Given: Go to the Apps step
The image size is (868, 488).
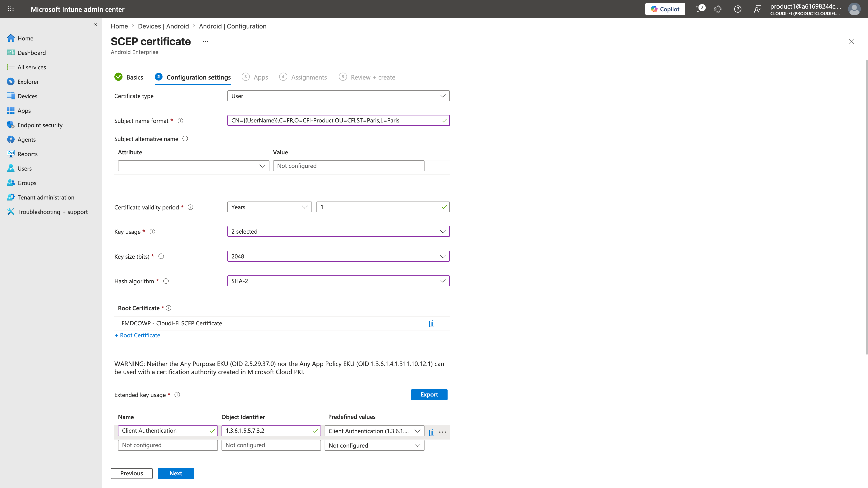Looking at the screenshot, I should [x=255, y=77].
